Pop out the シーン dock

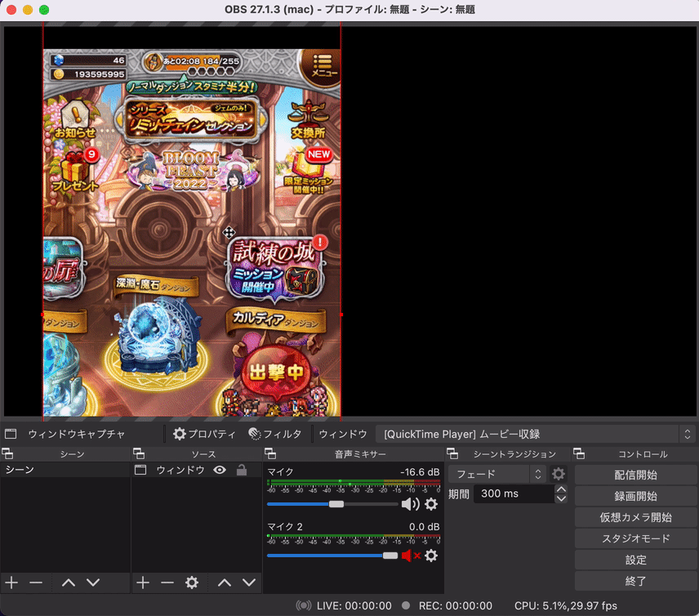pyautogui.click(x=7, y=454)
